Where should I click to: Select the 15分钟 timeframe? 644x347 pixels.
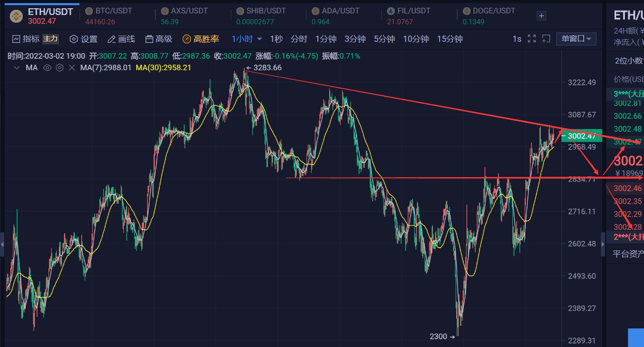[449, 39]
